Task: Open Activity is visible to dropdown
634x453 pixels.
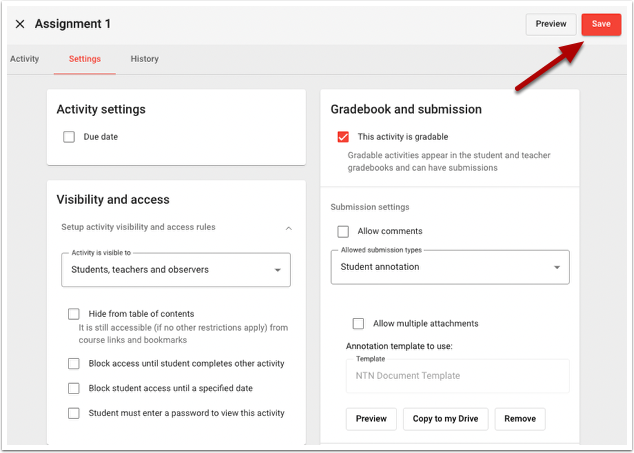Action: click(176, 270)
